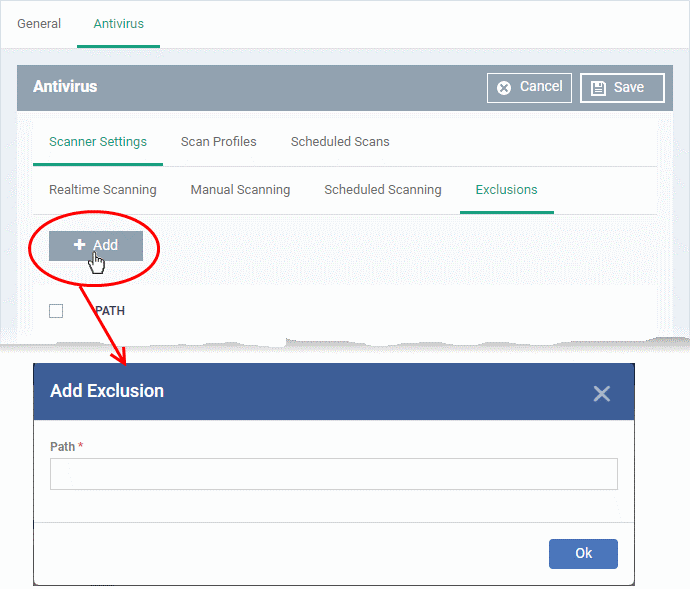Select the Exclusions sub-tab
The image size is (690, 589).
click(x=506, y=189)
